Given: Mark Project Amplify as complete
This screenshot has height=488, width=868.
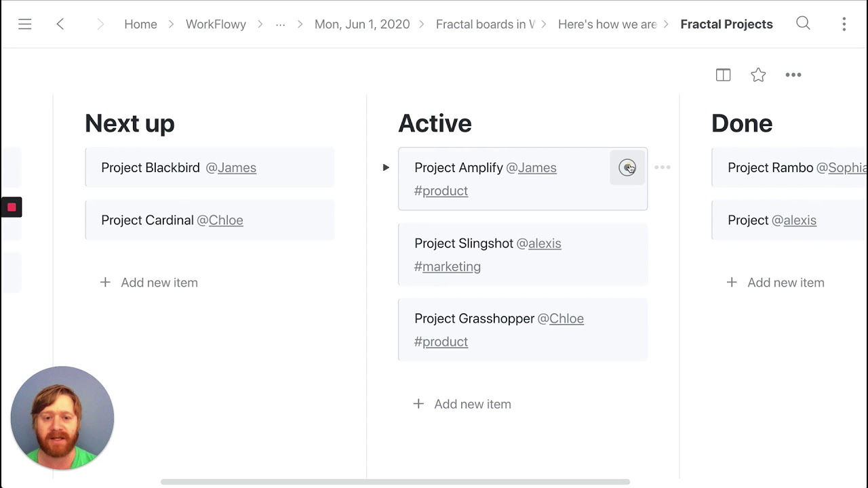Looking at the screenshot, I should coord(627,167).
